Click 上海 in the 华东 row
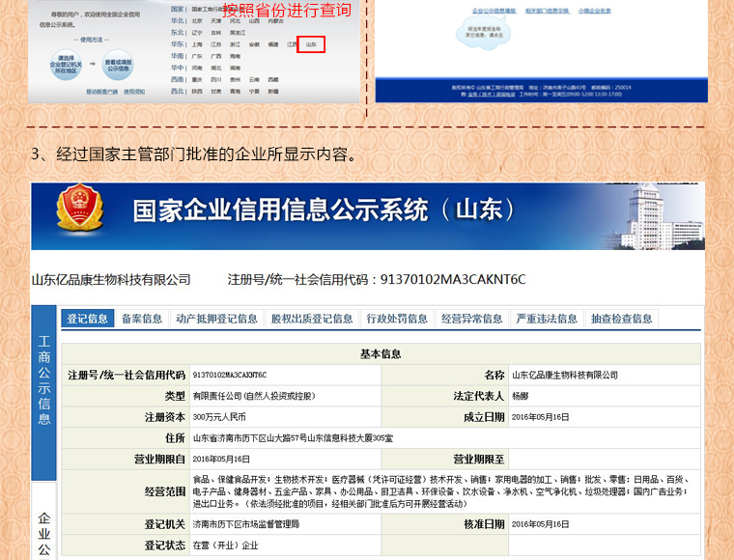Image resolution: width=734 pixels, height=560 pixels. 197,44
